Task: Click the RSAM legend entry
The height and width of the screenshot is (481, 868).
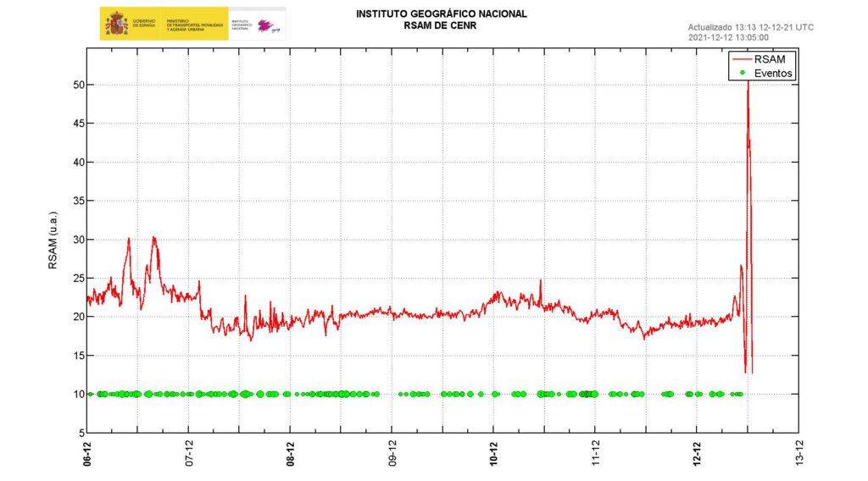Action: pyautogui.click(x=762, y=59)
